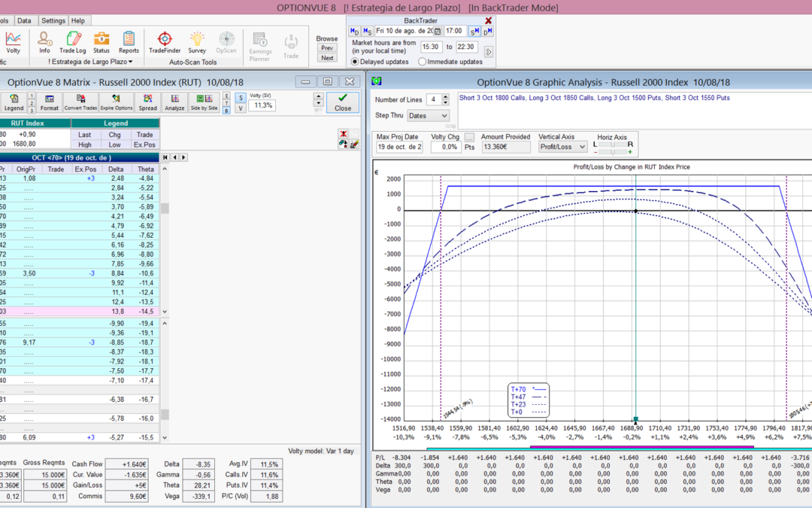Open the Earnings Planner

(260, 47)
